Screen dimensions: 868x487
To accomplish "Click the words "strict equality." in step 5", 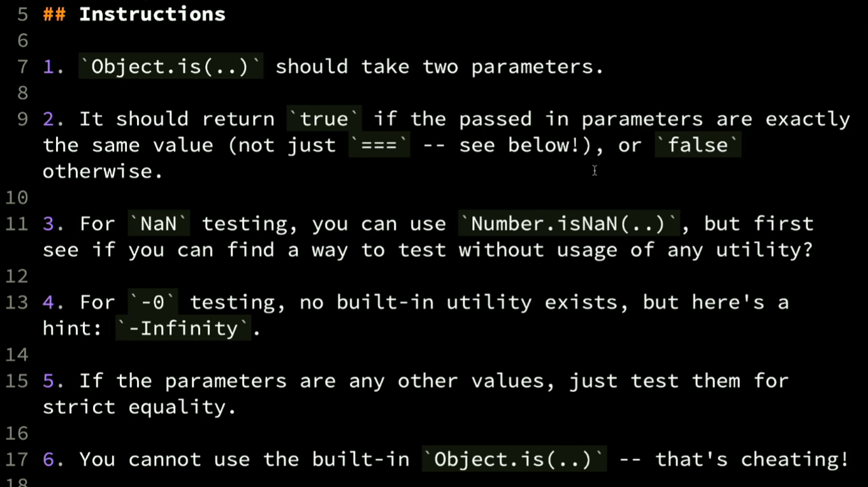I will pyautogui.click(x=139, y=407).
